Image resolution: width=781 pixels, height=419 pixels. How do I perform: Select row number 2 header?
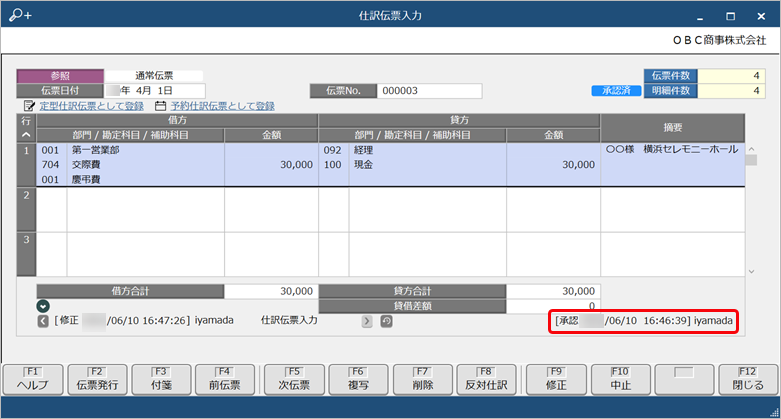(x=26, y=210)
